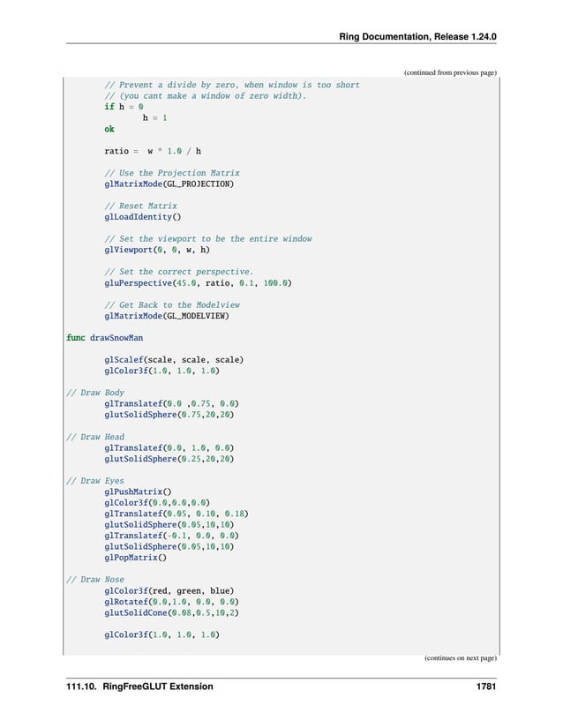Click 'glTranslatef(0.05, 0.10, 0.18)' line
563x728 pixels.
click(x=176, y=514)
